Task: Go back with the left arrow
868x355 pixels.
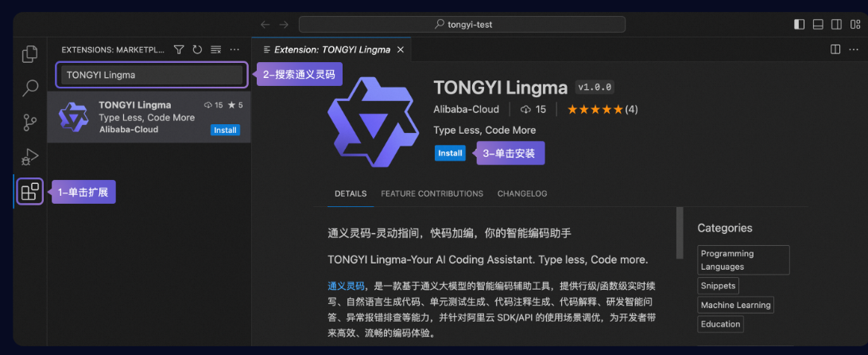Action: coord(265,25)
